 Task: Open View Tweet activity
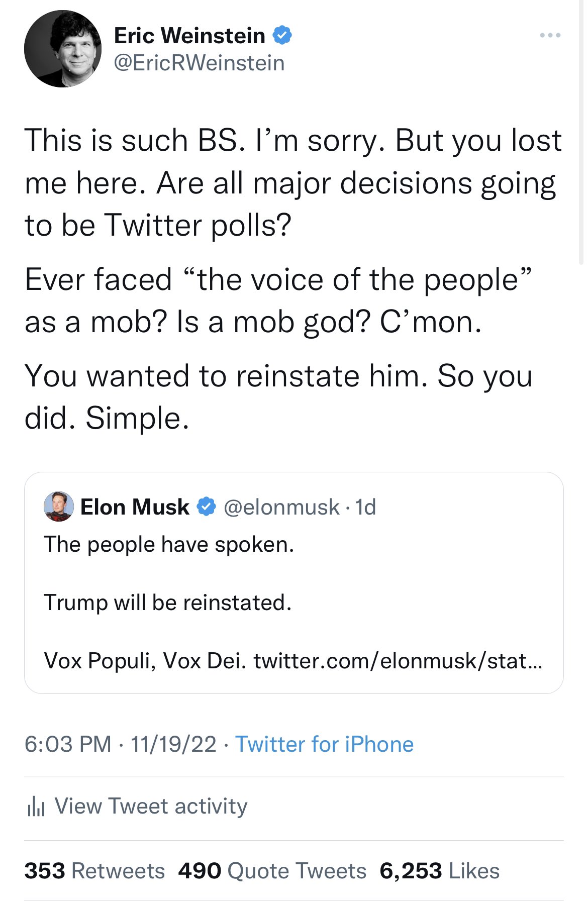coord(151,806)
